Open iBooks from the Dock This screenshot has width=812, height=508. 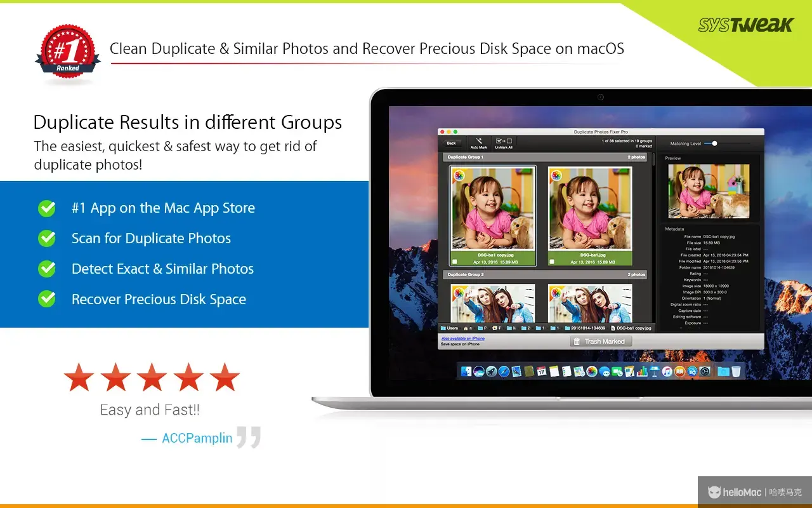[679, 371]
